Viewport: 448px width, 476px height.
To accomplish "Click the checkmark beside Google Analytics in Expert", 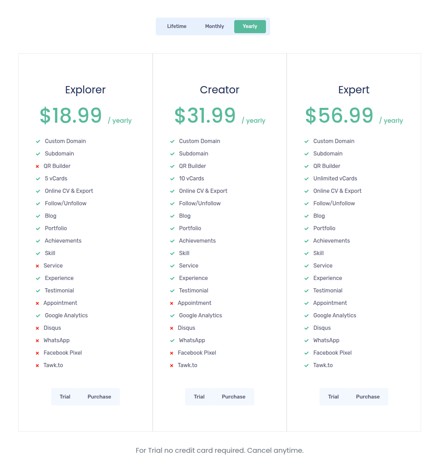I will coord(306,315).
